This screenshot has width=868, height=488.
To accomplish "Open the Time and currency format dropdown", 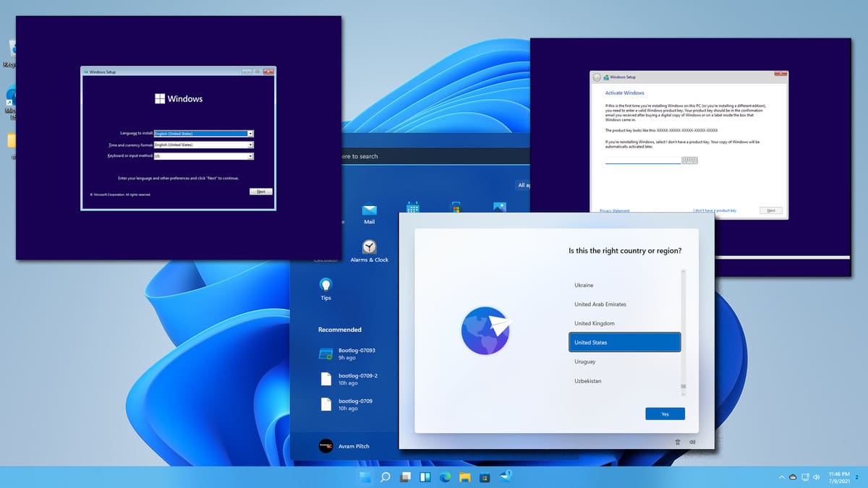I will point(250,145).
